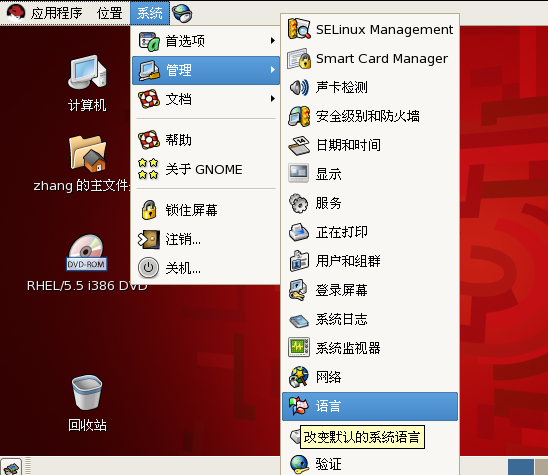
Task: Open 用户和组群 users and groups
Action: pyautogui.click(x=370, y=261)
